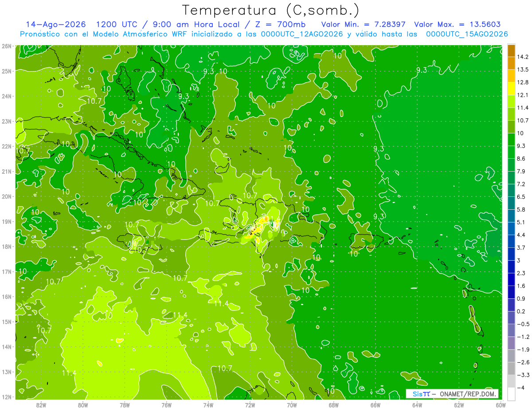Click the 19N latitude axis label
This screenshot has width=532, height=411.
click(6, 222)
